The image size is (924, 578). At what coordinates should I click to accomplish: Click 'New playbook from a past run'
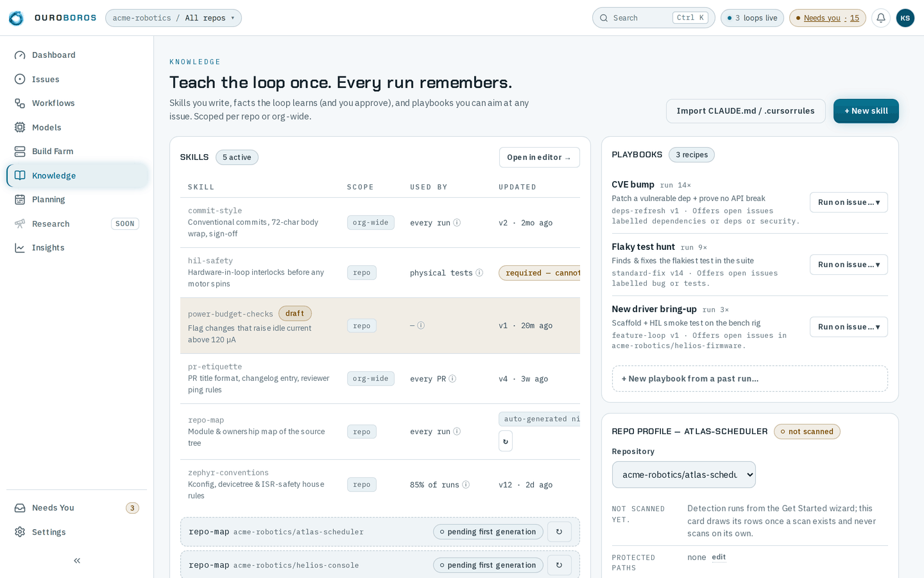pos(749,379)
